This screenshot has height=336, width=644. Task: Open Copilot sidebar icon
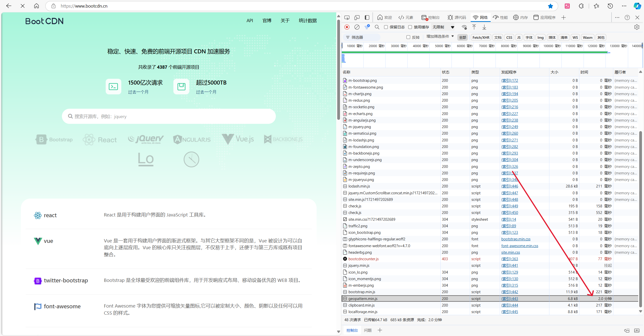coord(637,6)
